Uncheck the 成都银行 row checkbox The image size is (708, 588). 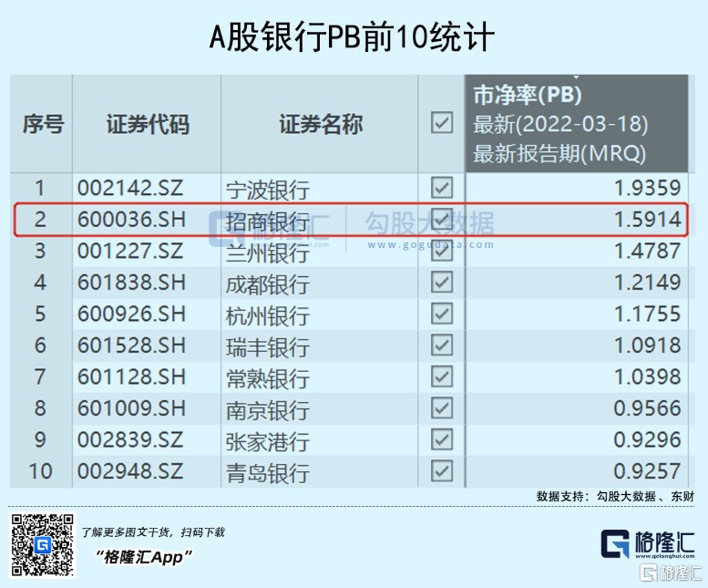tap(442, 283)
